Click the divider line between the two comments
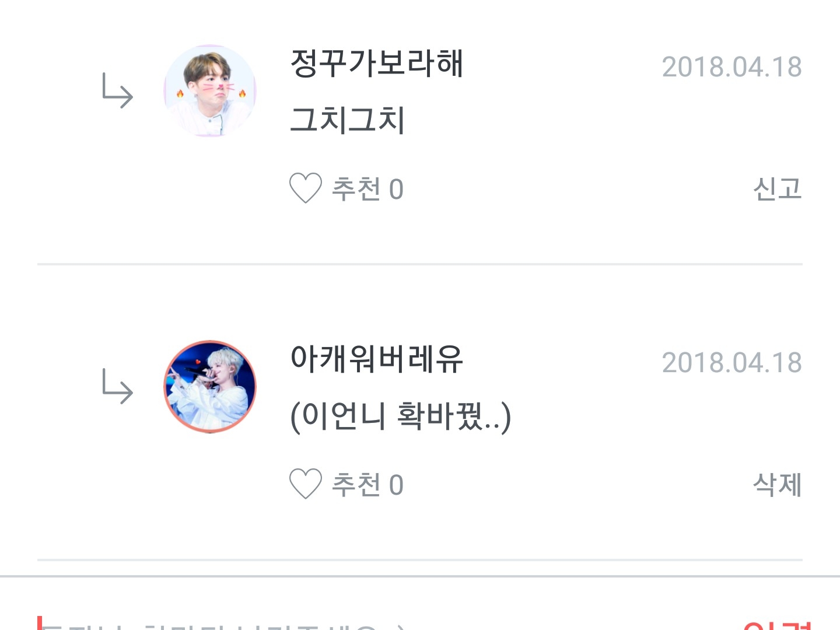Screen dimensions: 840x630 420,264
